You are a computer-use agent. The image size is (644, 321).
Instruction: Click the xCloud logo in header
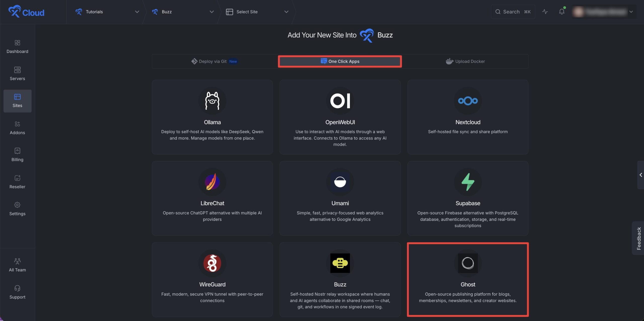26,12
